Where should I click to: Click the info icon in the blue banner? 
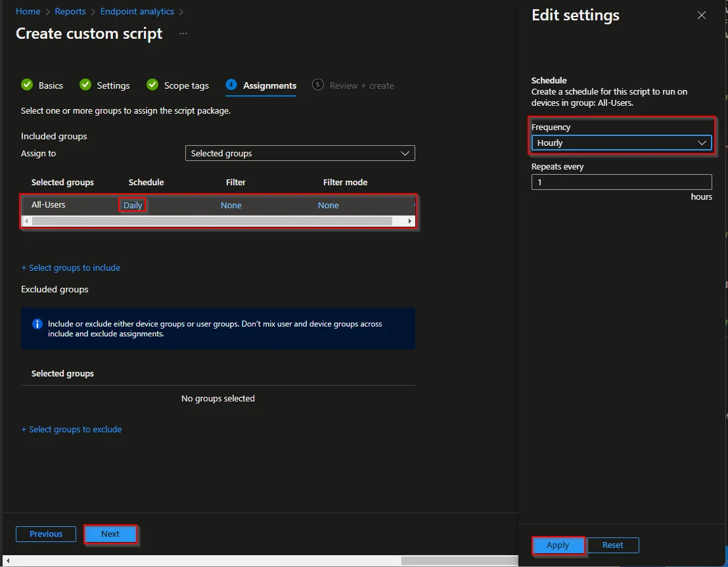tap(37, 324)
